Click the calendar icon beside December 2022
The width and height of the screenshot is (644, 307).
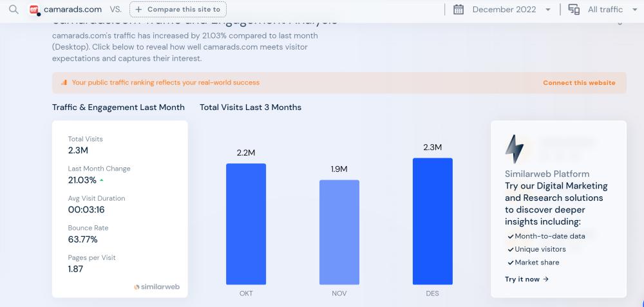[x=459, y=10]
